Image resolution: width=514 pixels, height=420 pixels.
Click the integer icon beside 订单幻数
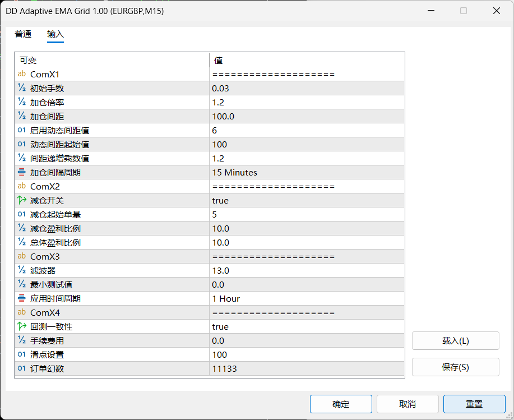[22, 368]
